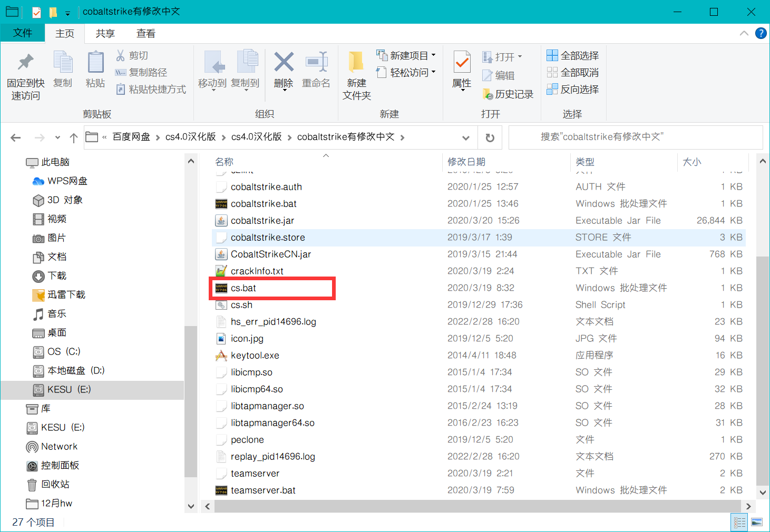This screenshot has width=770, height=532.
Task: Click Copy path (复制路径)
Action: (141, 72)
